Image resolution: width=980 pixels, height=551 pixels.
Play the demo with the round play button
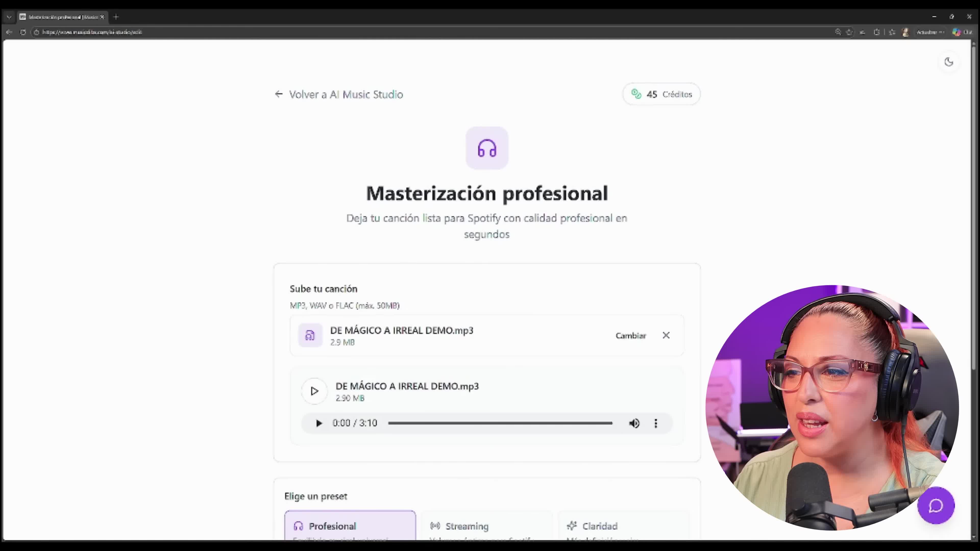click(x=314, y=391)
